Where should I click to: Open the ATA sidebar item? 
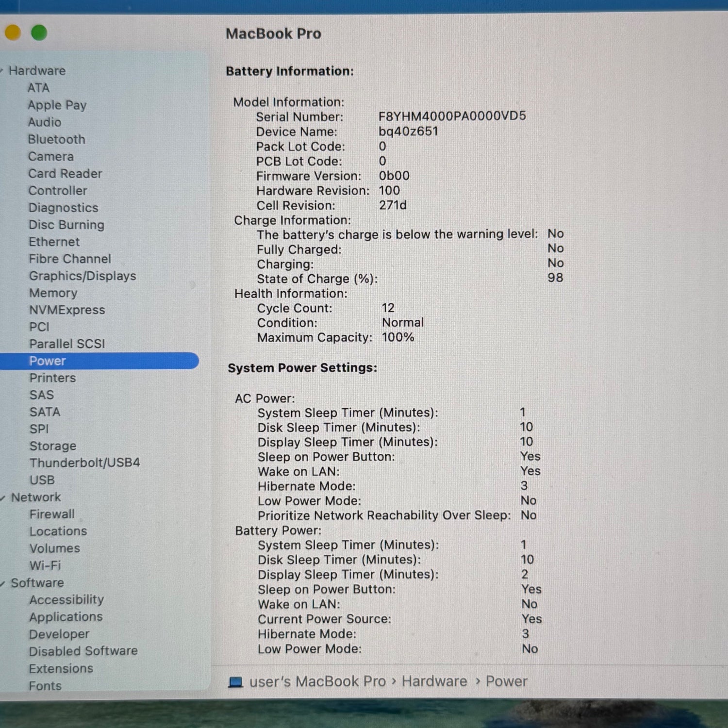38,88
